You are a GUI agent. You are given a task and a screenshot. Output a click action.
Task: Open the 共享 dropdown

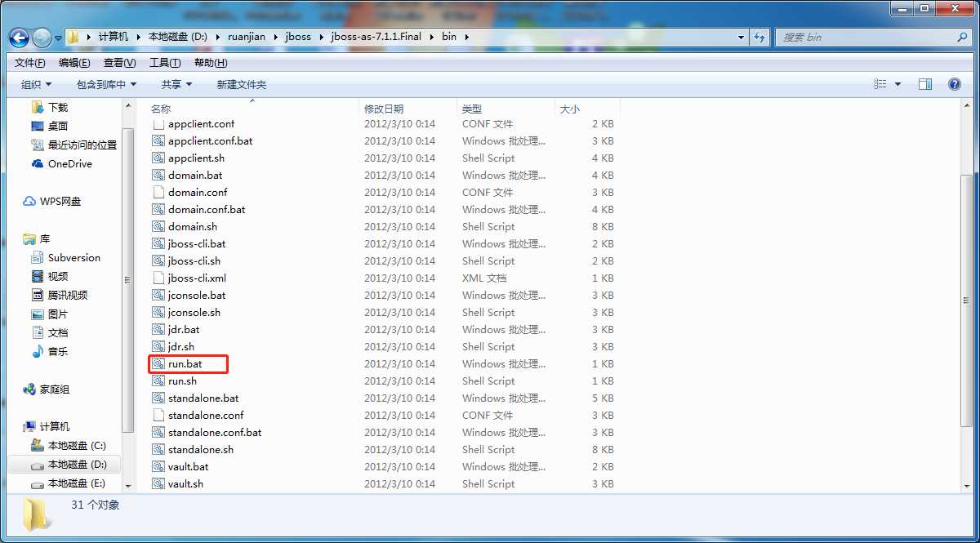[176, 84]
